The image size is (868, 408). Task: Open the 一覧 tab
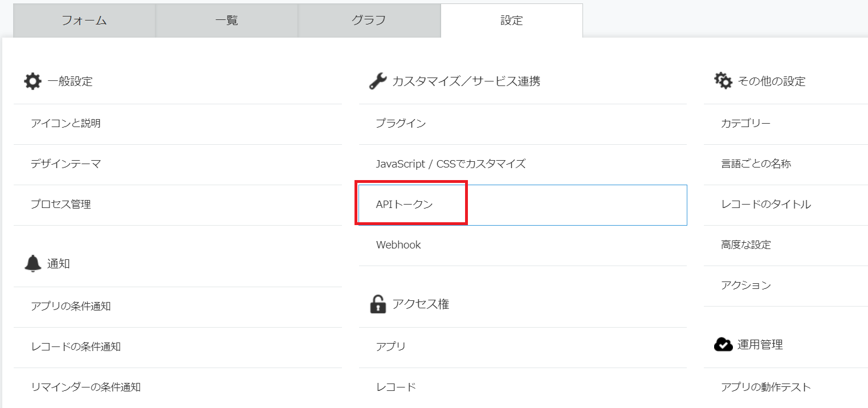coord(226,21)
